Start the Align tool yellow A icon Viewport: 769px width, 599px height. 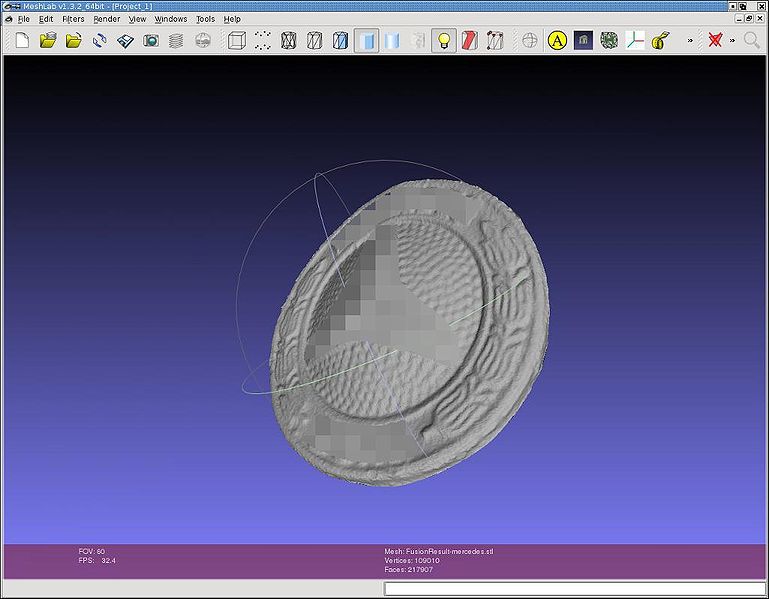pos(557,40)
